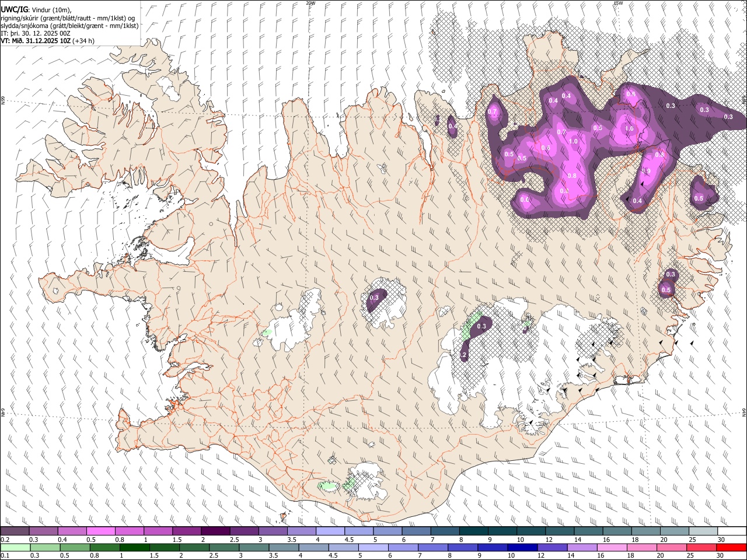Click the 20W longitude label
The width and height of the screenshot is (747, 560).
click(310, 3)
